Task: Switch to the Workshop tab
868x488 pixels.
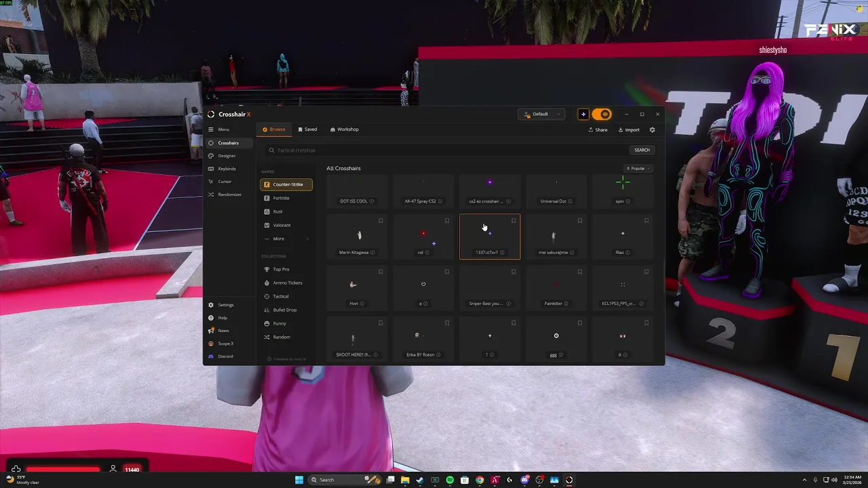Action: point(344,129)
